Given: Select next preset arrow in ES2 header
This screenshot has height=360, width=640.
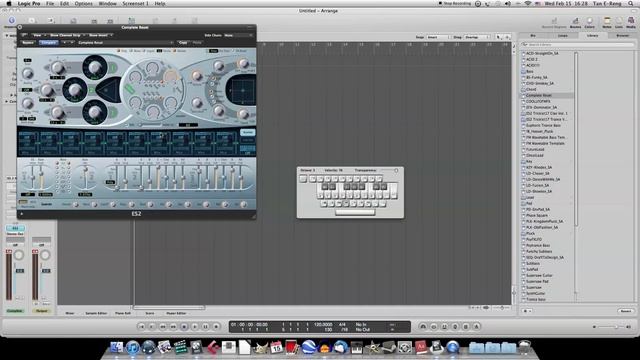Looking at the screenshot, I should tap(71, 42).
